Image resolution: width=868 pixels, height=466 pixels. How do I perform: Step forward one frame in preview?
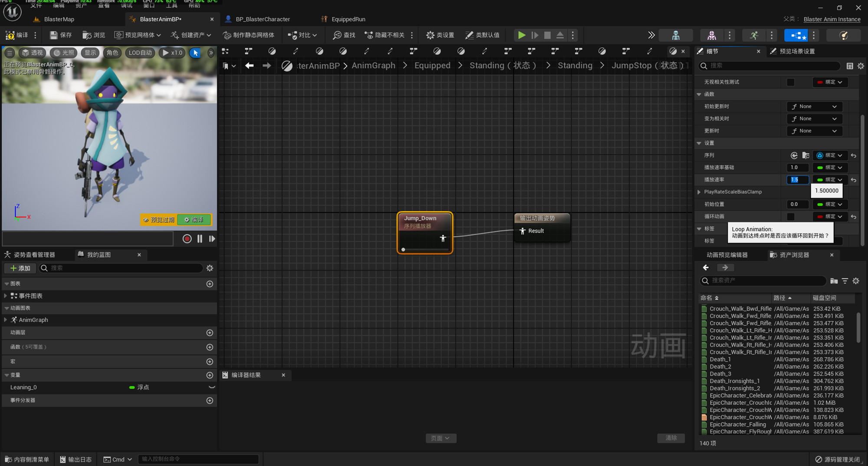212,239
